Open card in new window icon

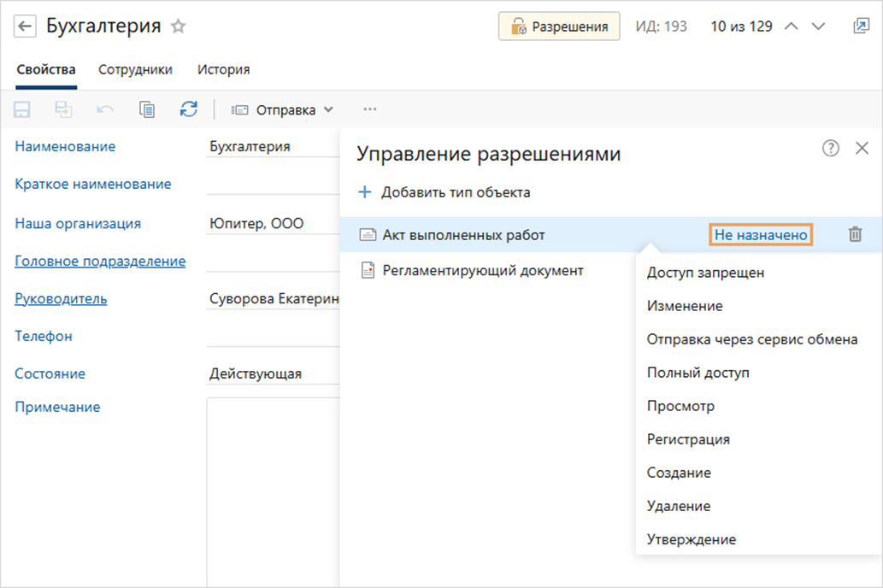click(861, 26)
